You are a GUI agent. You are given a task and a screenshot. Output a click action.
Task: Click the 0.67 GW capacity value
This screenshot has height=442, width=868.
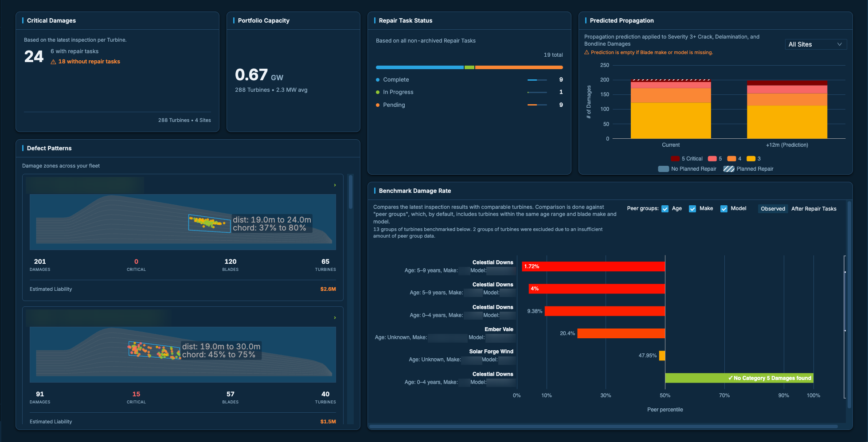(x=259, y=74)
